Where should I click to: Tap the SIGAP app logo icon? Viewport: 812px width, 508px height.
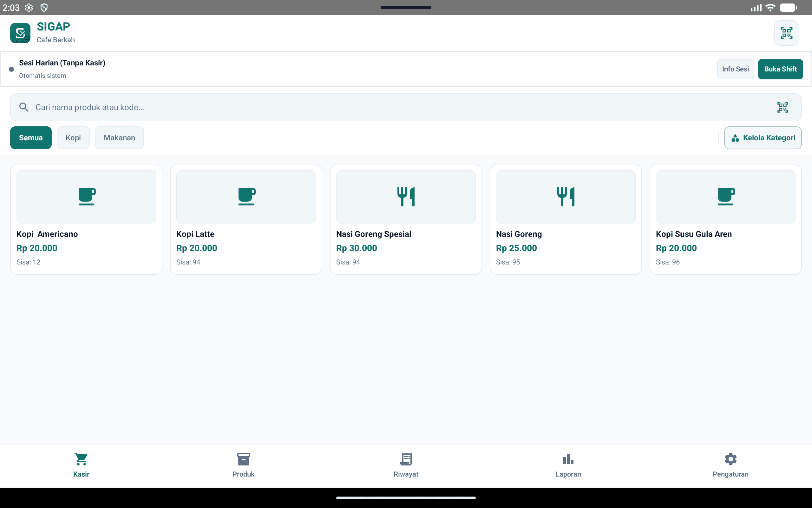click(20, 33)
